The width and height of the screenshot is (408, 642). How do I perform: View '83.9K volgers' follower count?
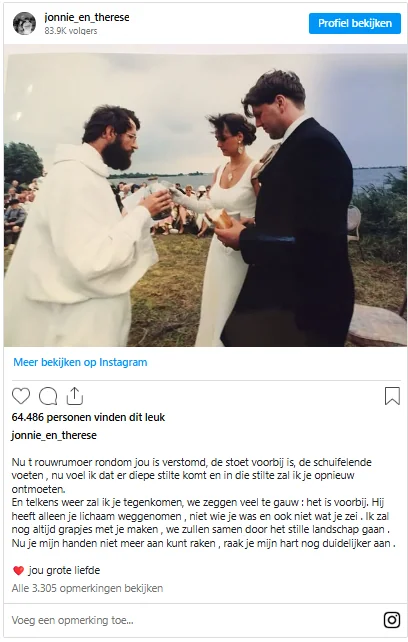point(71,31)
